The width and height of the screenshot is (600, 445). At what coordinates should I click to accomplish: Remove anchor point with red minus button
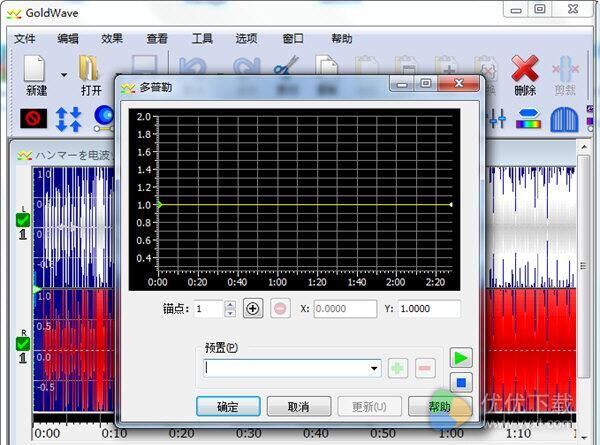[280, 308]
